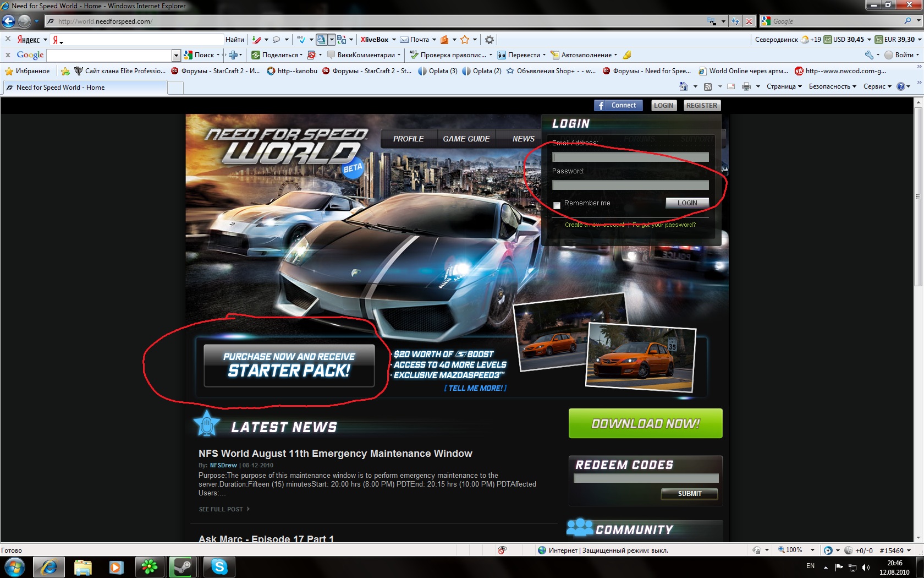Image resolution: width=924 pixels, height=578 pixels.
Task: Expand the Перевести translate dropdown
Action: 544,55
